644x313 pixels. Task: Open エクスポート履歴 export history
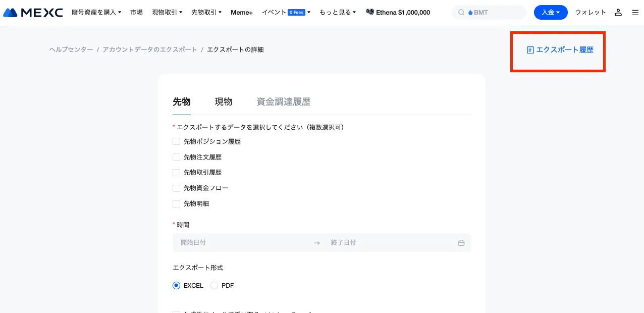[560, 50]
